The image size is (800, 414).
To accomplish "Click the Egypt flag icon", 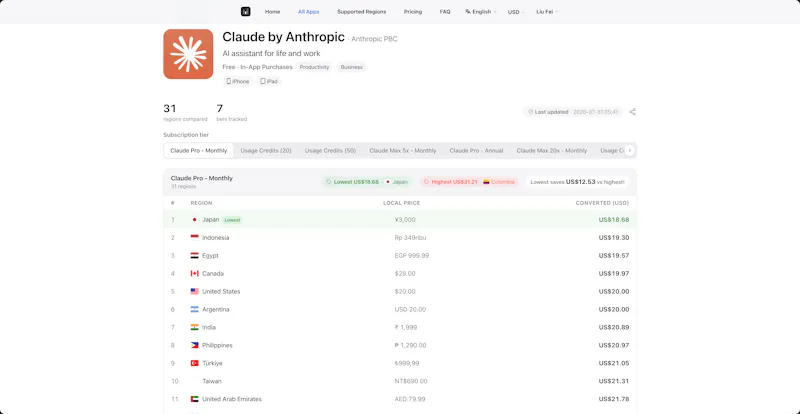I will pos(194,255).
